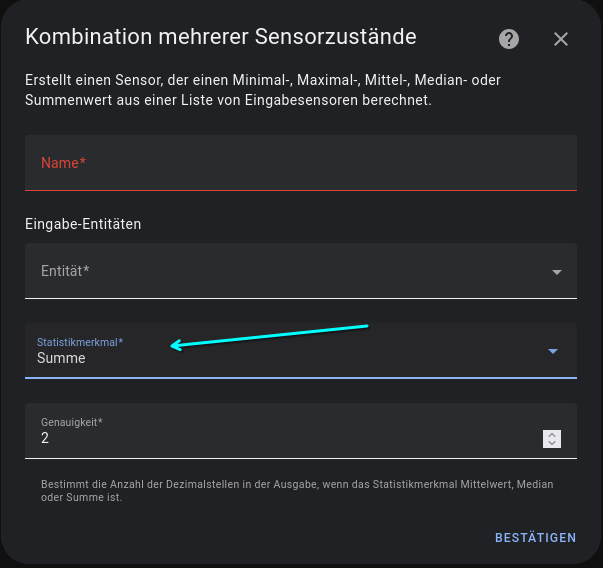Click the Eingabe-Entitäten section heading

click(83, 224)
